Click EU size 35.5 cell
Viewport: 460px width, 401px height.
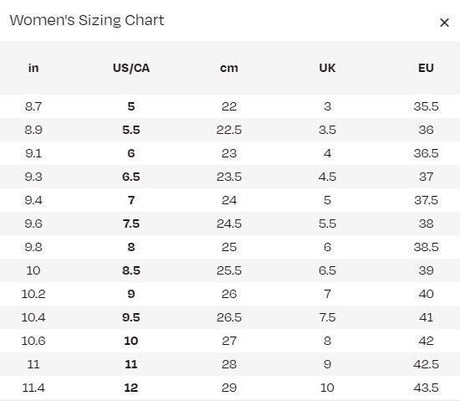click(x=426, y=106)
